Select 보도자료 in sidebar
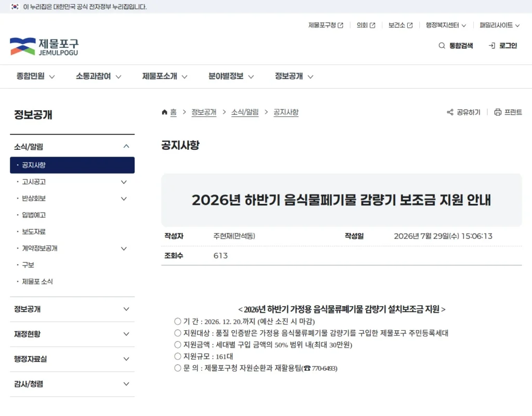532x416 pixels. coord(34,232)
